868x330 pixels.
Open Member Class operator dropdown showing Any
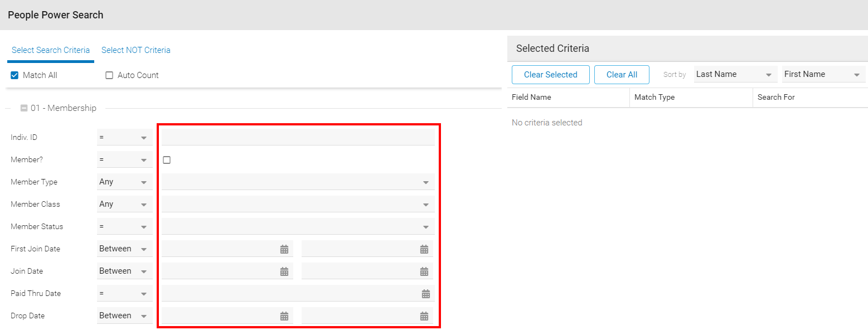pyautogui.click(x=125, y=204)
